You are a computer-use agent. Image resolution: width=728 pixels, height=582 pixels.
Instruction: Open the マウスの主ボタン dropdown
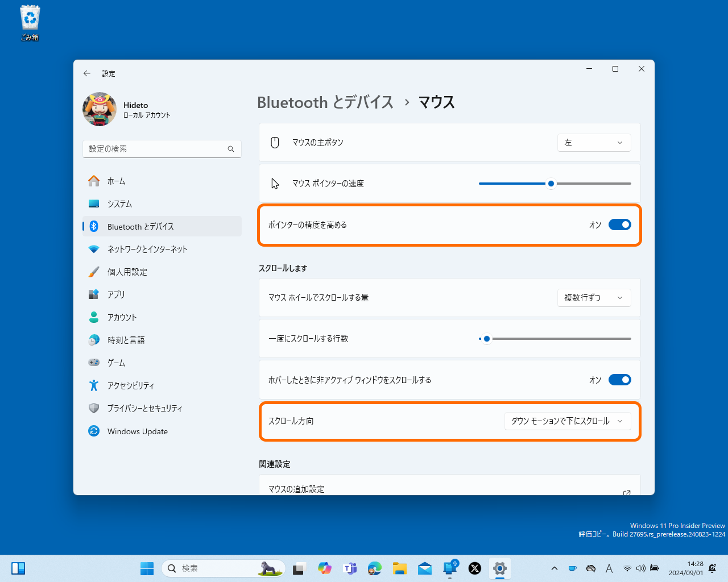(594, 143)
